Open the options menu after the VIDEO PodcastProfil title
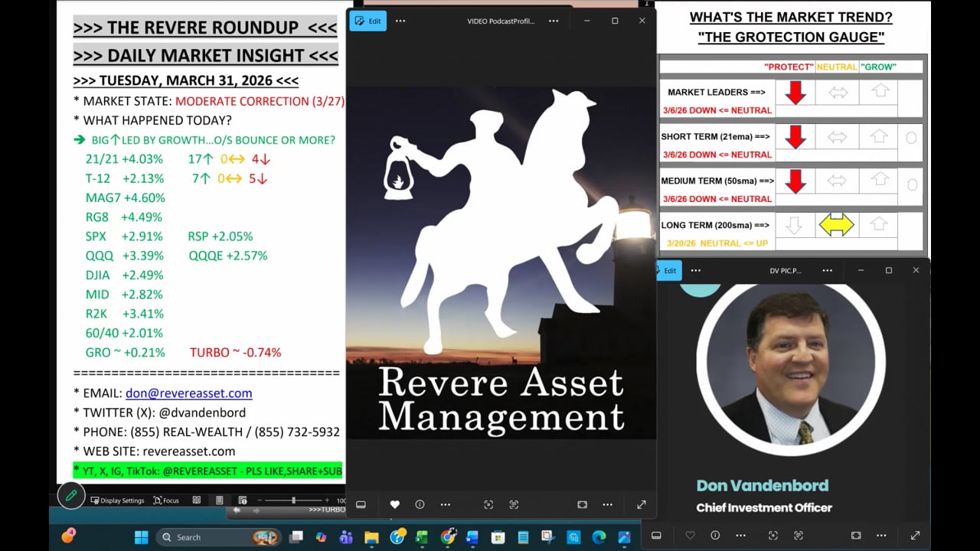Image resolution: width=980 pixels, height=551 pixels. coord(554,21)
